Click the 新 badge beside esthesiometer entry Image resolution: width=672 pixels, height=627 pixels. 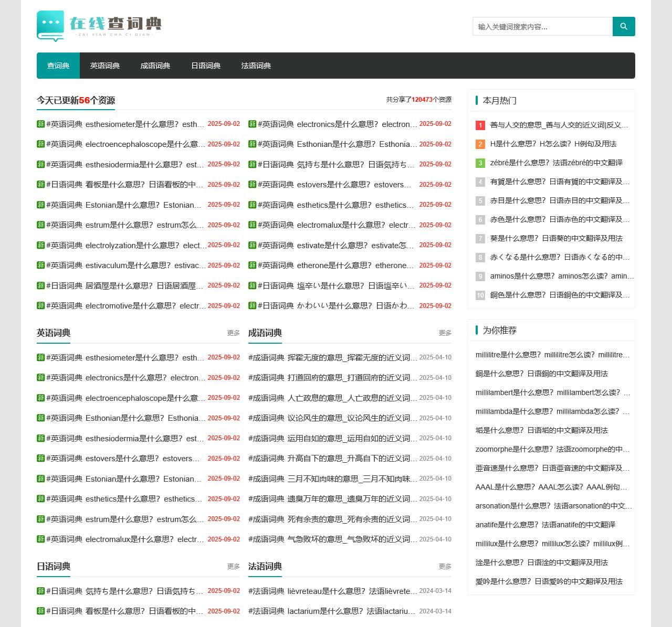[x=40, y=124]
